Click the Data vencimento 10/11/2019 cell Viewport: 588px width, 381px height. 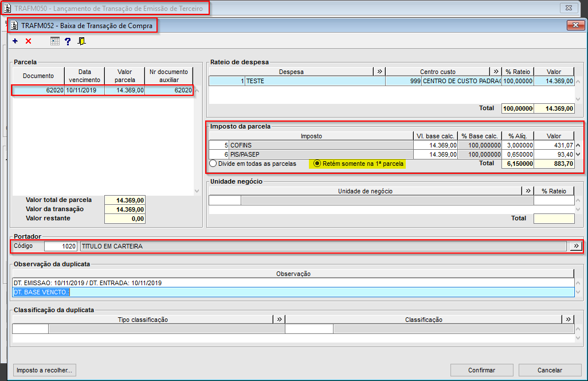point(85,90)
